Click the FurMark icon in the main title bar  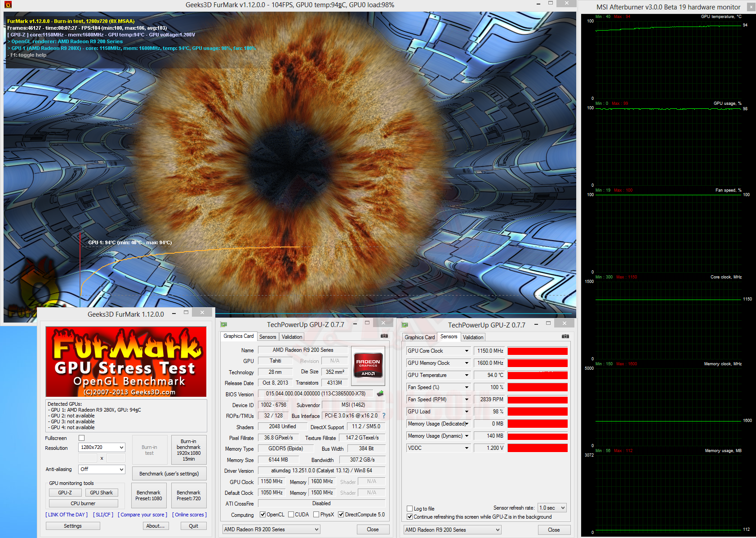[8, 4]
